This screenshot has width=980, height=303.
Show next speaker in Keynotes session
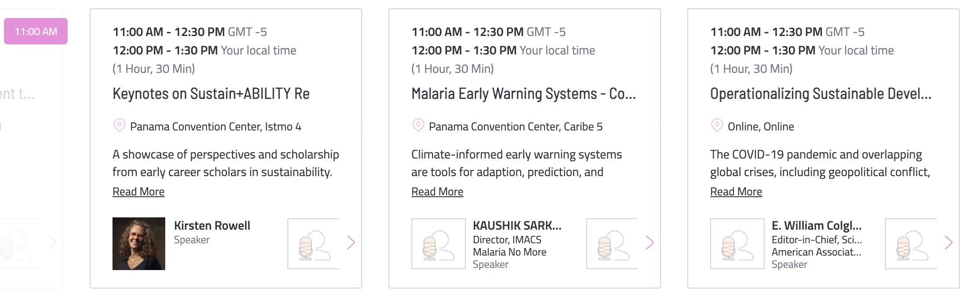pos(351,242)
